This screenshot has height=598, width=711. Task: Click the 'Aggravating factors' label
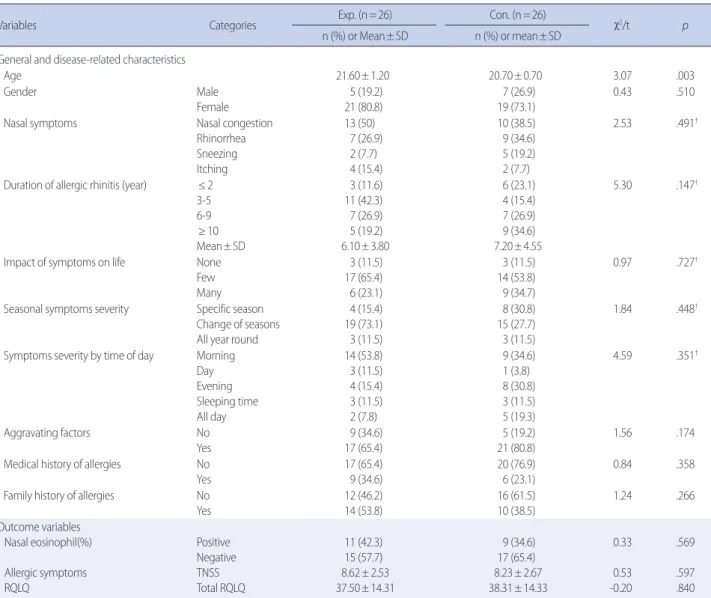[47, 433]
